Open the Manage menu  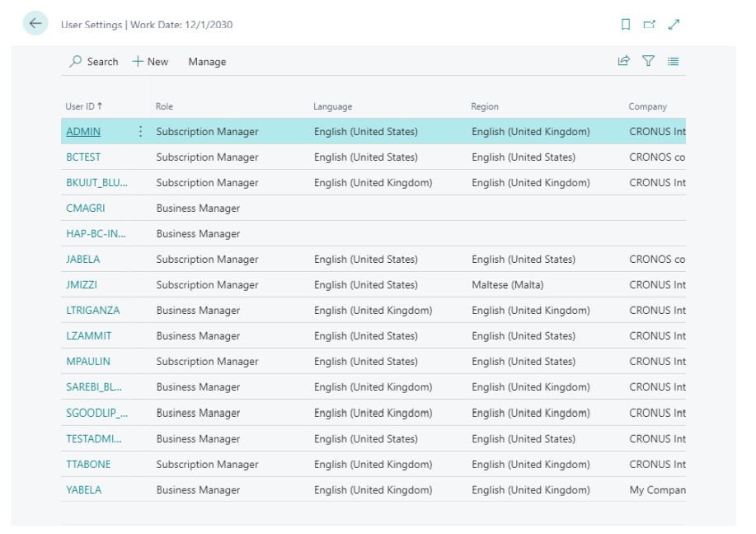pos(207,62)
